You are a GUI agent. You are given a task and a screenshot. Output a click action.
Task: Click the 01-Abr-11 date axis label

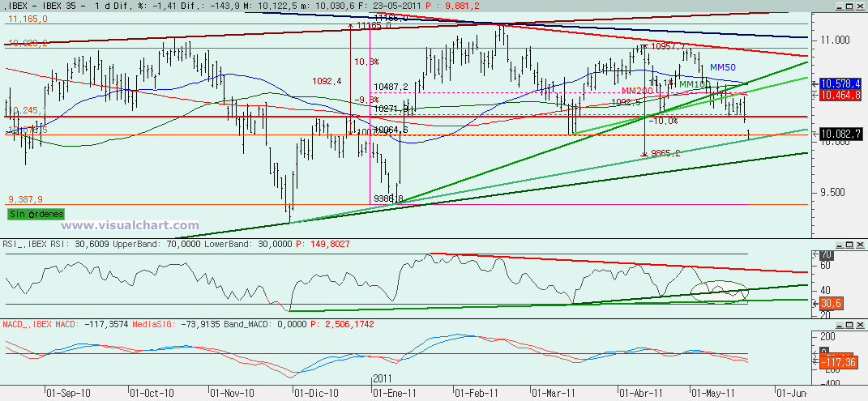click(640, 393)
